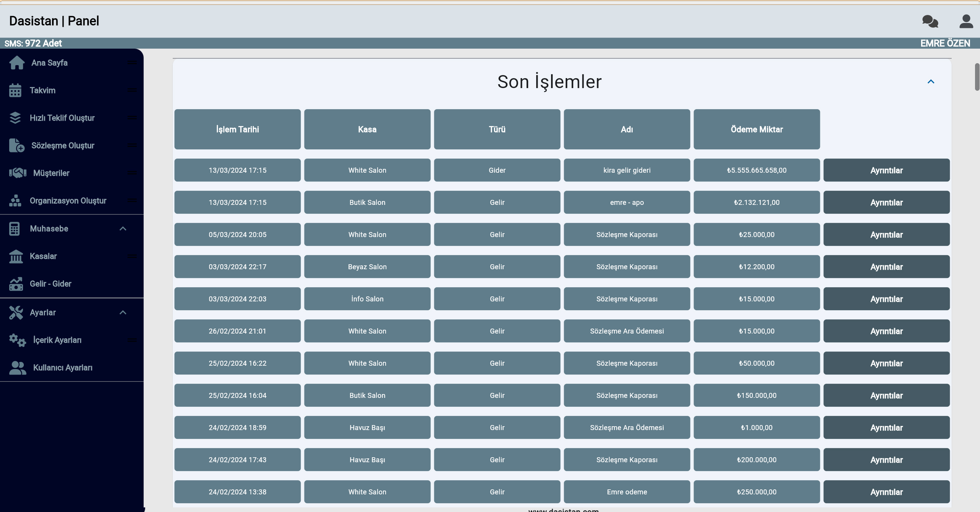The width and height of the screenshot is (980, 512).
Task: Collapse the Muhasebe section chevron
Action: pos(123,229)
